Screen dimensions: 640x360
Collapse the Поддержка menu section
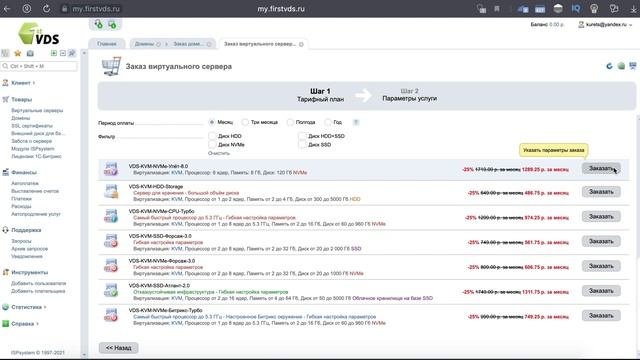pyautogui.click(x=26, y=230)
